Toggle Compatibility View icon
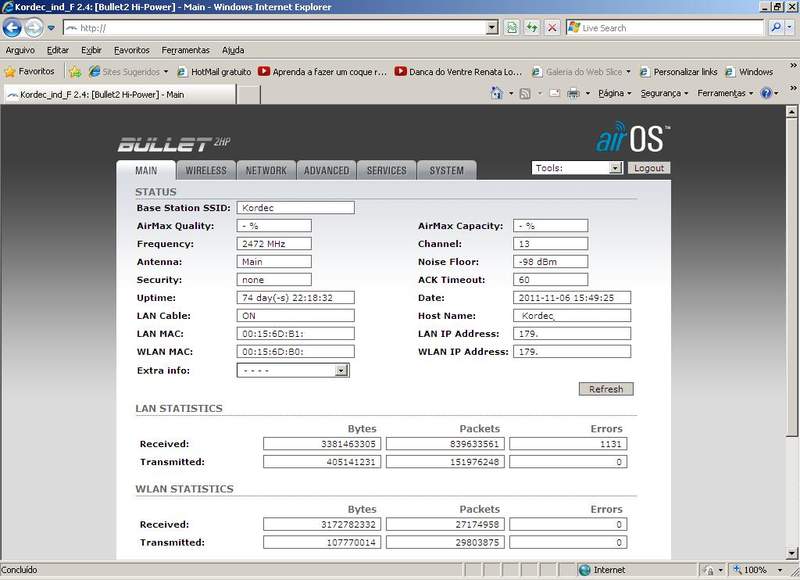 [511, 28]
